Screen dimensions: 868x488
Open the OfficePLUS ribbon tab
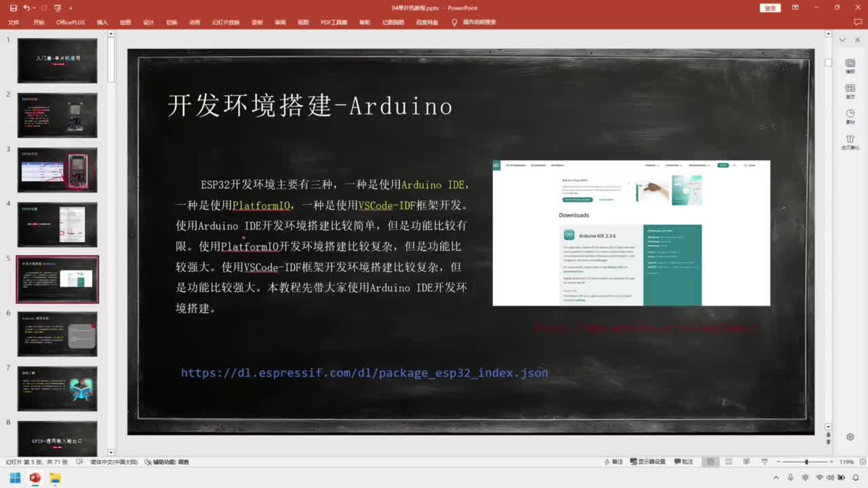pos(71,22)
